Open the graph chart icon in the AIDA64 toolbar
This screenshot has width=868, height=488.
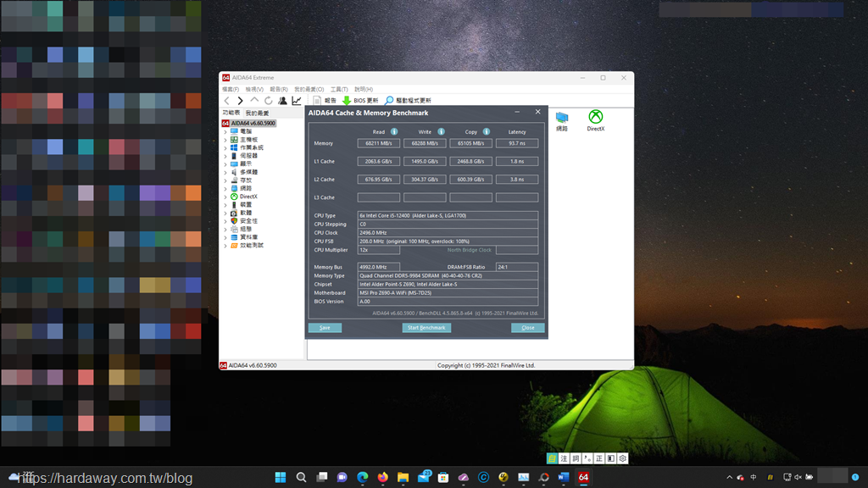(297, 100)
